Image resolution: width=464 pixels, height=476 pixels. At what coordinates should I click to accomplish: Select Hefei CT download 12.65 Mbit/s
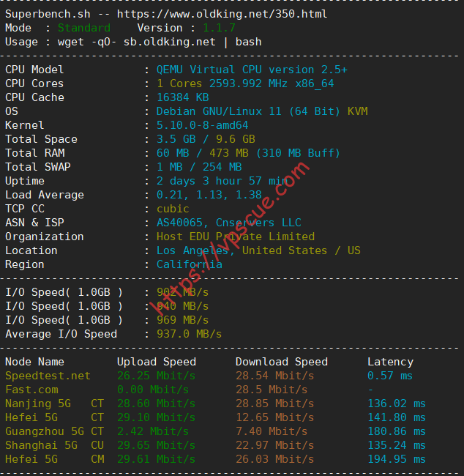[275, 417]
